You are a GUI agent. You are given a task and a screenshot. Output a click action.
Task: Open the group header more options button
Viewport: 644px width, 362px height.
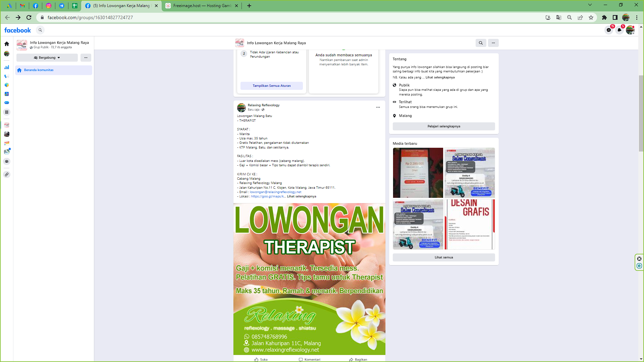click(493, 43)
